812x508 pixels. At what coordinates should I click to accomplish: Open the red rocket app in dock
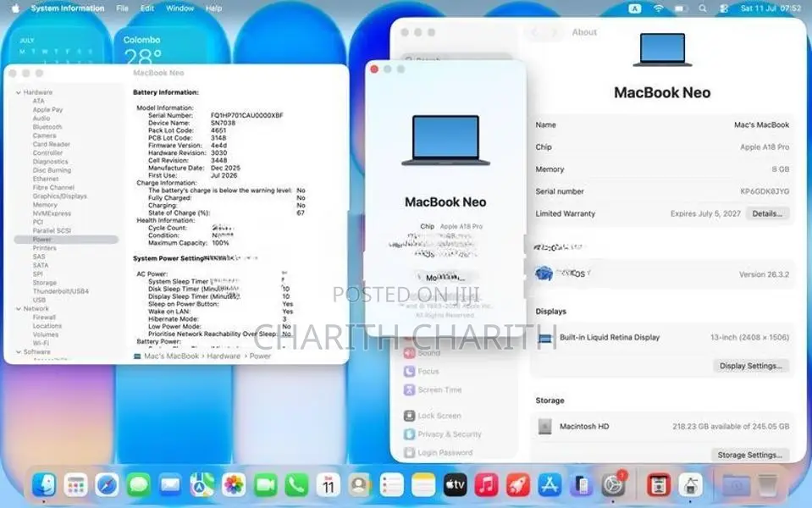pos(518,485)
